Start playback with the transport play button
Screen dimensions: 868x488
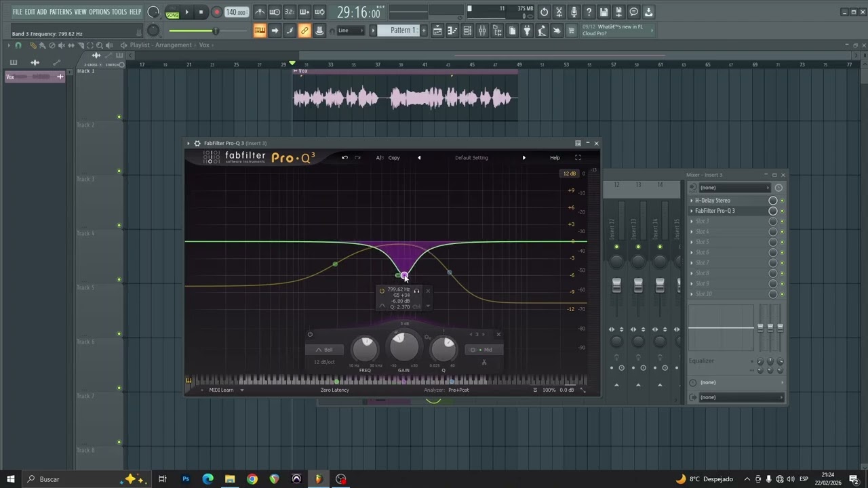click(x=187, y=12)
